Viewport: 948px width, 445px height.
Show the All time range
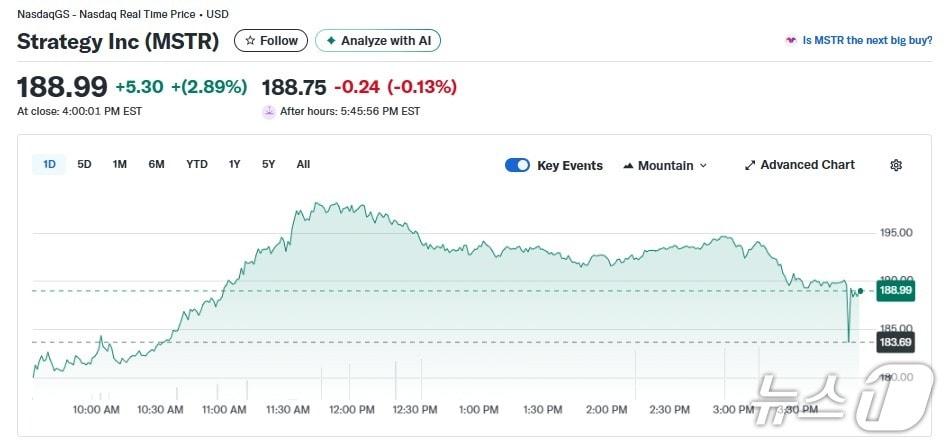[303, 164]
